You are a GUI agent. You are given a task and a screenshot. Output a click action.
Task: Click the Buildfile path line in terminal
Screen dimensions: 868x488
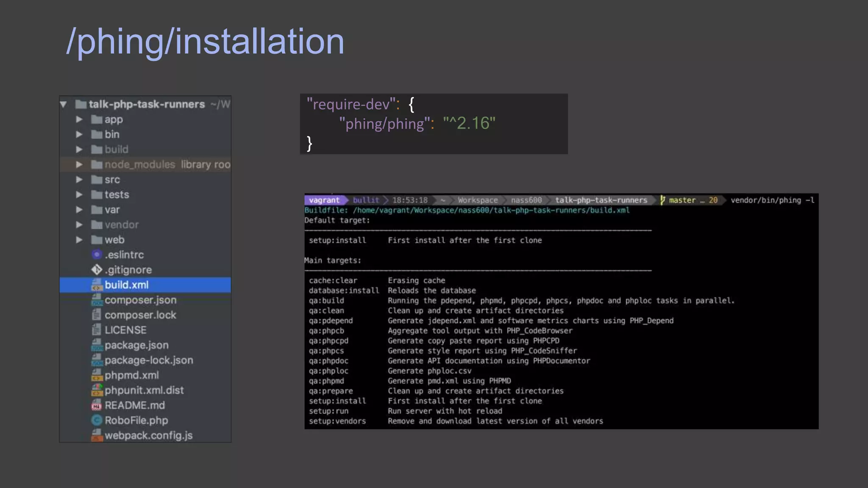pos(467,210)
